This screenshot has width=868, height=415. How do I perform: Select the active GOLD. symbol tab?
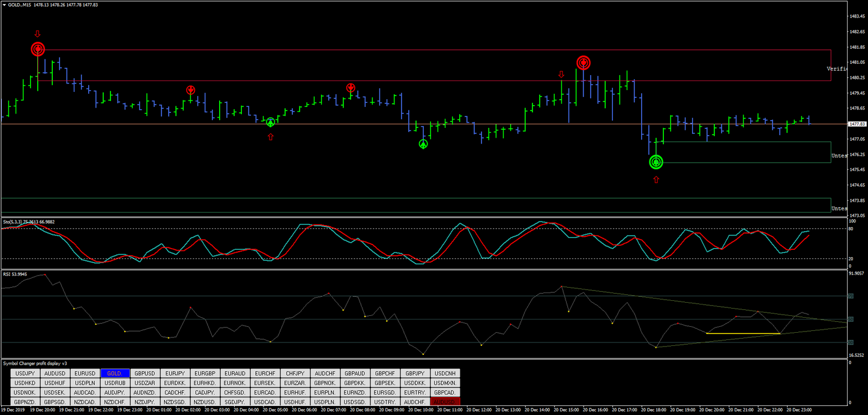click(115, 373)
